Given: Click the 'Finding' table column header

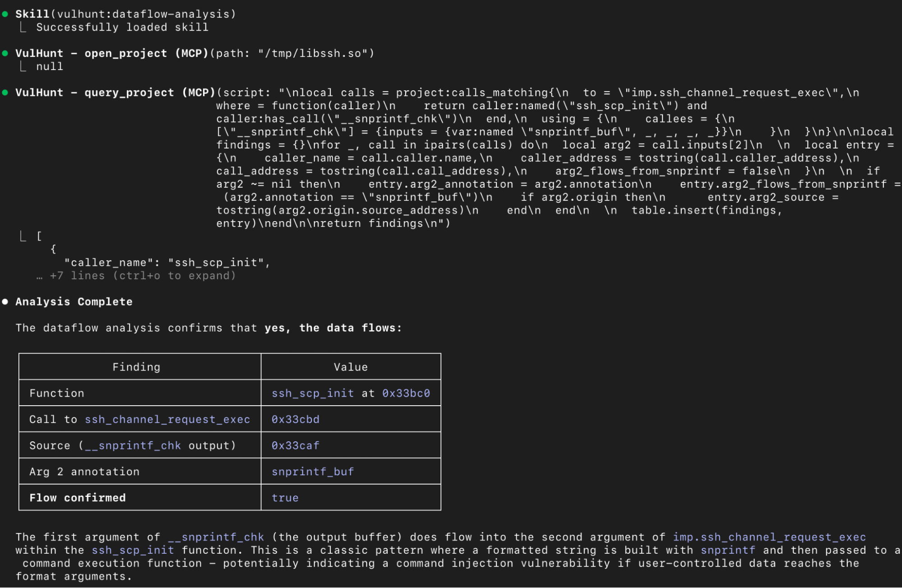Looking at the screenshot, I should click(136, 367).
